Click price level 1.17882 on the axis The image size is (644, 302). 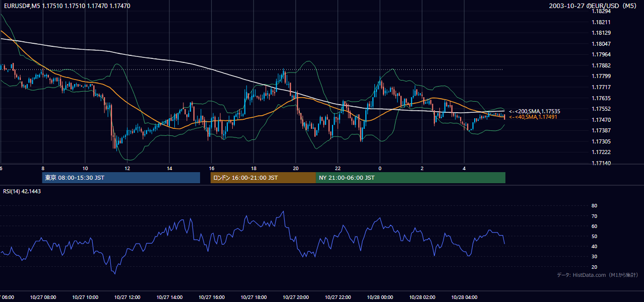point(601,65)
